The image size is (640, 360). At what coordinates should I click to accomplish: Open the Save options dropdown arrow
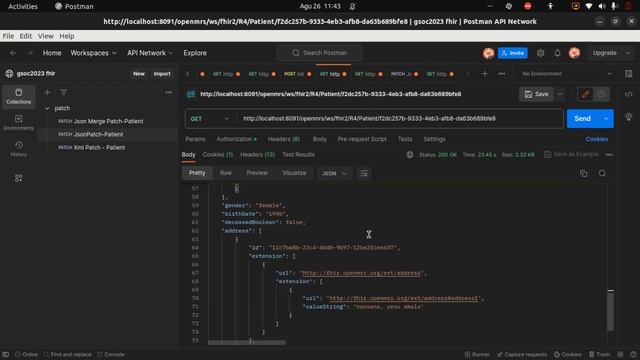(x=560, y=94)
